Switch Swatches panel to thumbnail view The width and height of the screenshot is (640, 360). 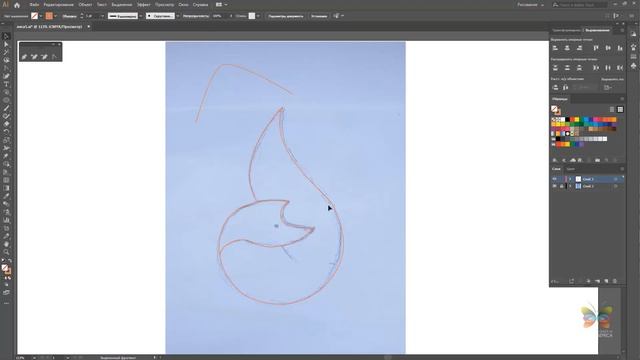pyautogui.click(x=620, y=109)
